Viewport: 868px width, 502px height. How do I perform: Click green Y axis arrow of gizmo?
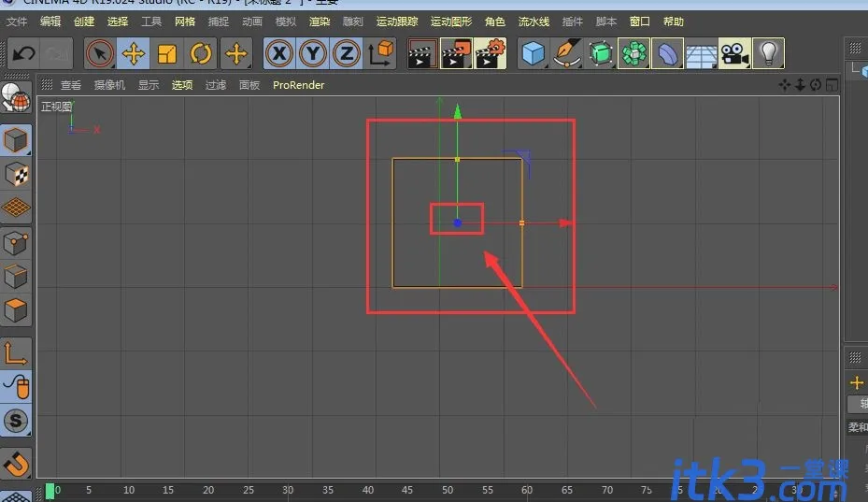[x=457, y=111]
